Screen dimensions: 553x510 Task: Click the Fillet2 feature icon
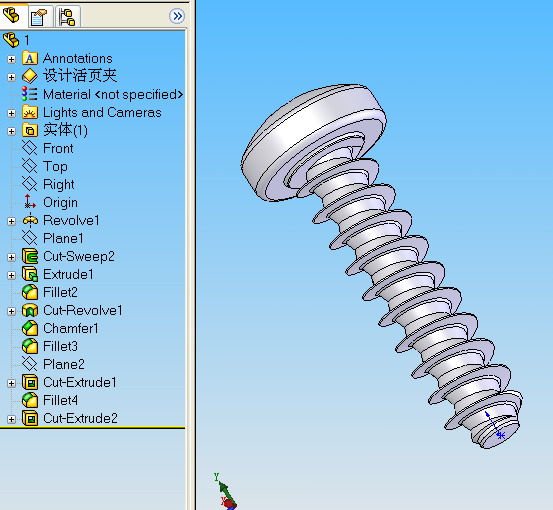(x=30, y=292)
